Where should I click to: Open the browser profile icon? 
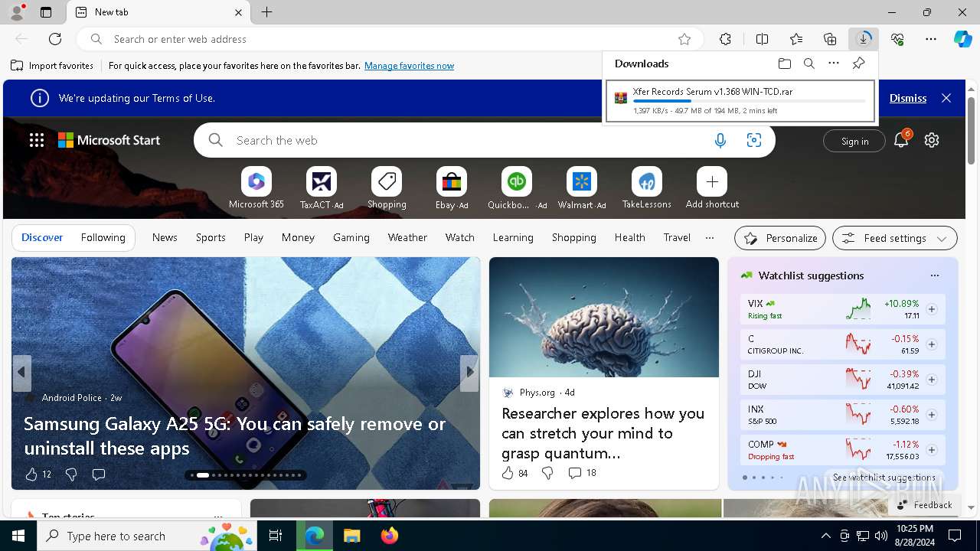(x=17, y=12)
